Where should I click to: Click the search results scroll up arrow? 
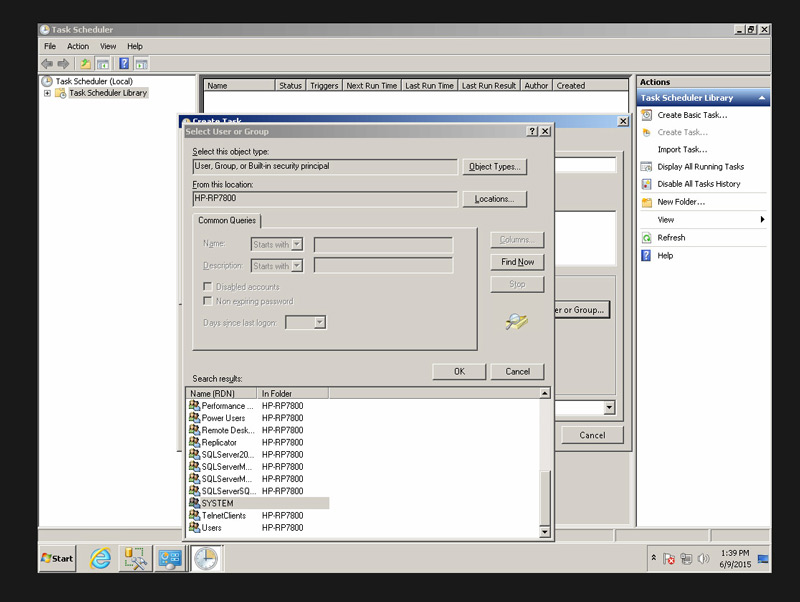[545, 393]
